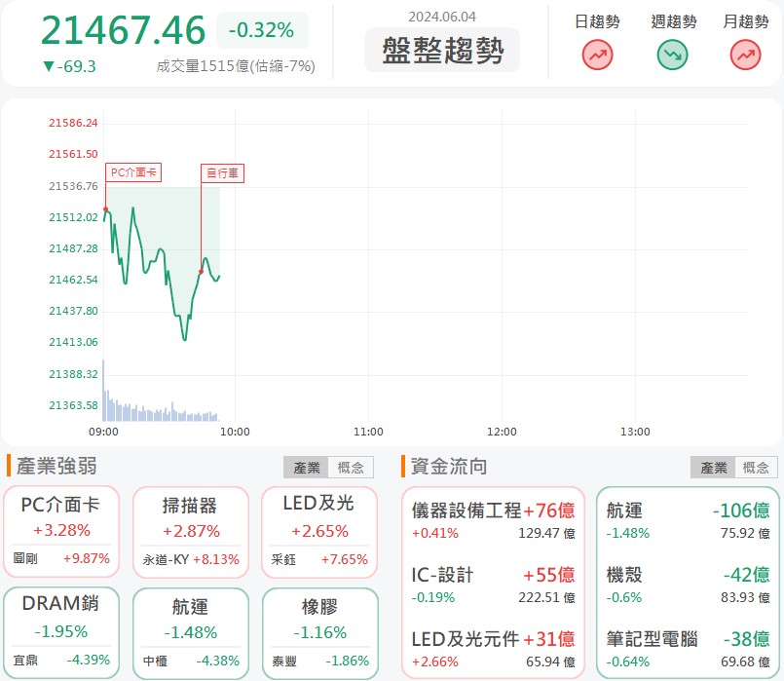
Task: Open the 橡膠 -1.16% industry card
Action: 320,633
